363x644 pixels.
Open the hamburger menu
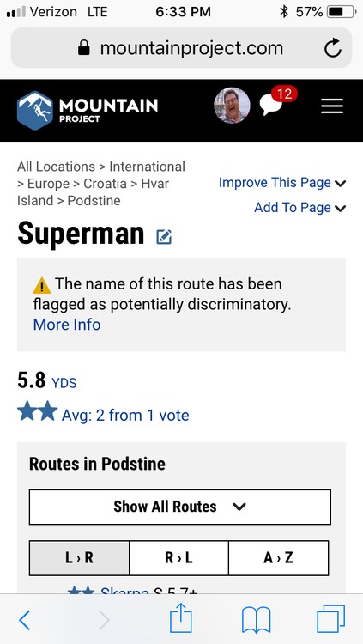332,106
